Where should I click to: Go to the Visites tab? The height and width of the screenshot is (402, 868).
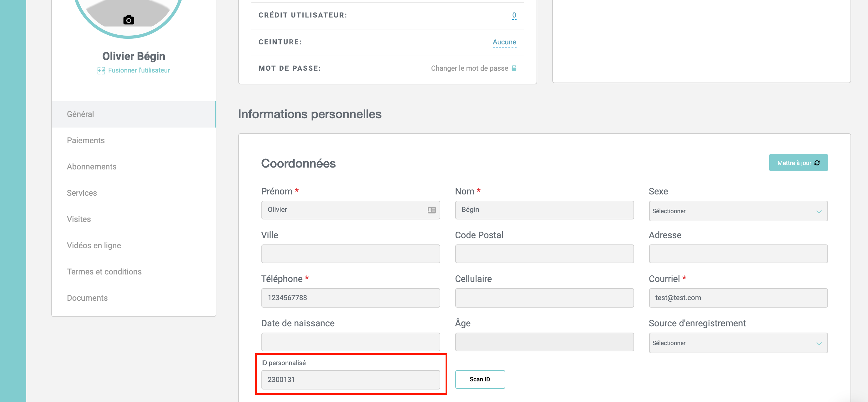pyautogui.click(x=78, y=219)
